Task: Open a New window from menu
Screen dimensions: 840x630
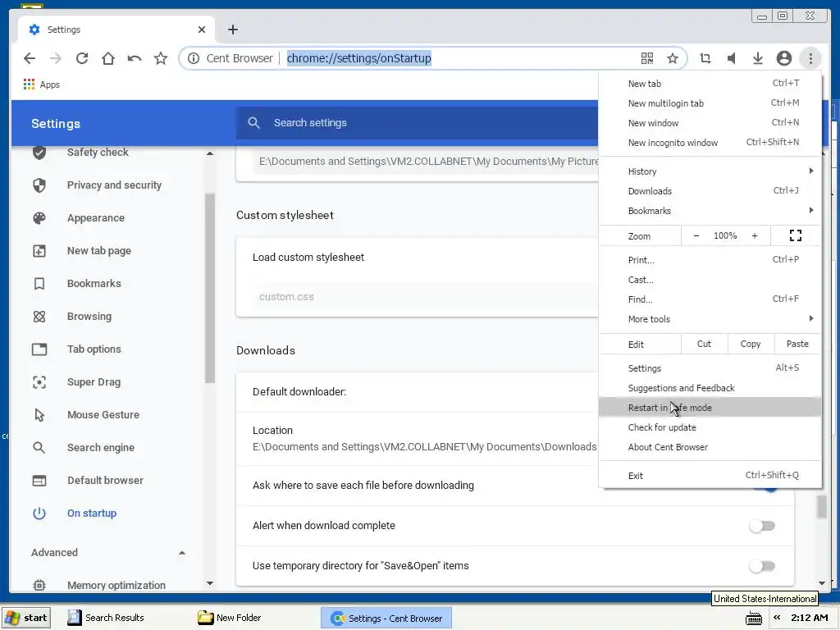Action: [710, 123]
